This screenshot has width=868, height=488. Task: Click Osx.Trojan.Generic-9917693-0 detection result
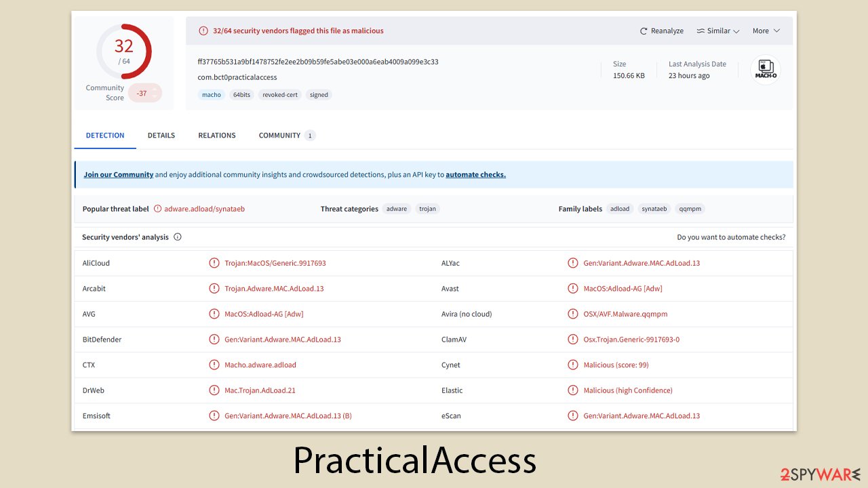point(631,340)
